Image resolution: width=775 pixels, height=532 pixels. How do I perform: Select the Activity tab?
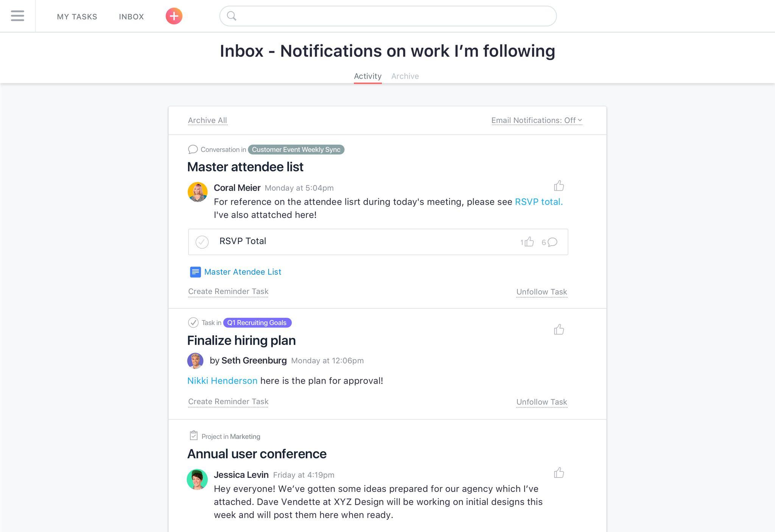click(368, 75)
